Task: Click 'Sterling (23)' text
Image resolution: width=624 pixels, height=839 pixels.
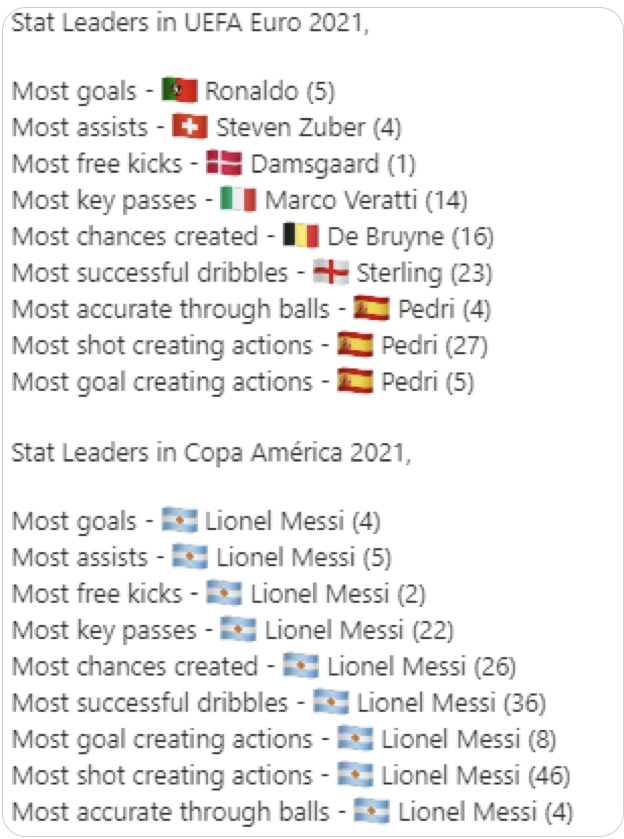Action: 424,273
